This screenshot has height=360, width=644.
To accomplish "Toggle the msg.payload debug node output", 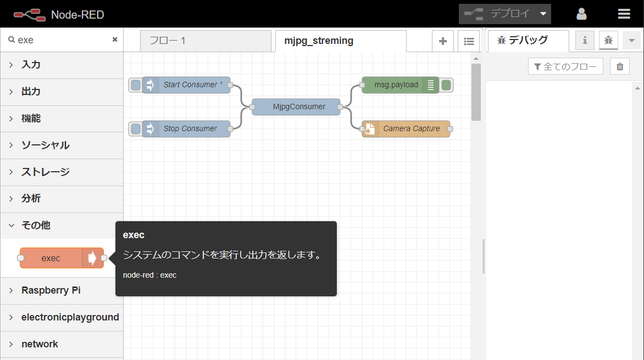I will [x=446, y=85].
